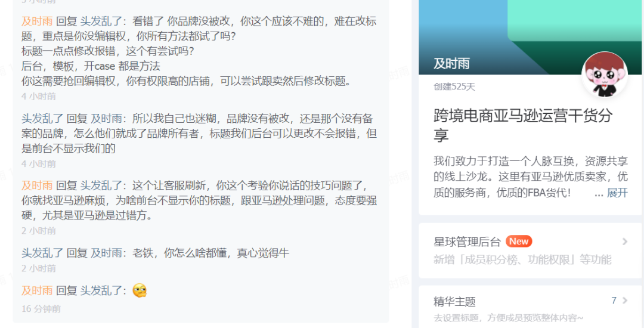The image size is (644, 328).
Task: Click author 头发乱了 of the 老铁 comment
Action: [x=42, y=253]
